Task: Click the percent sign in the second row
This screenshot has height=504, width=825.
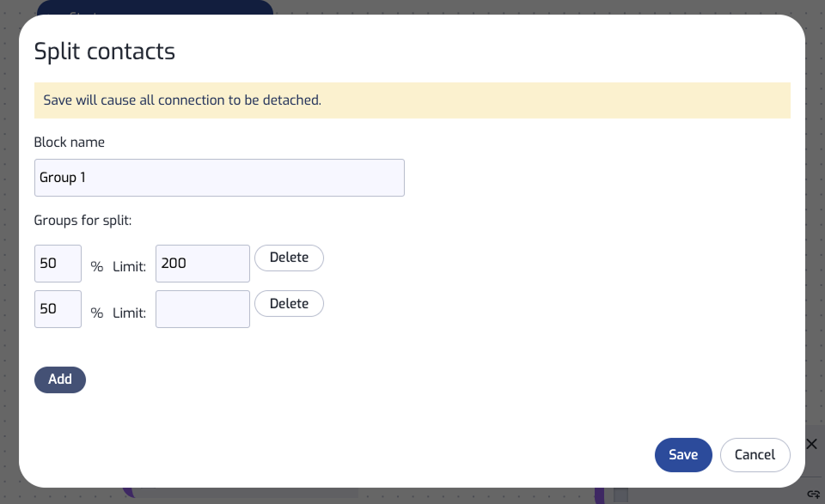Action: (97, 313)
